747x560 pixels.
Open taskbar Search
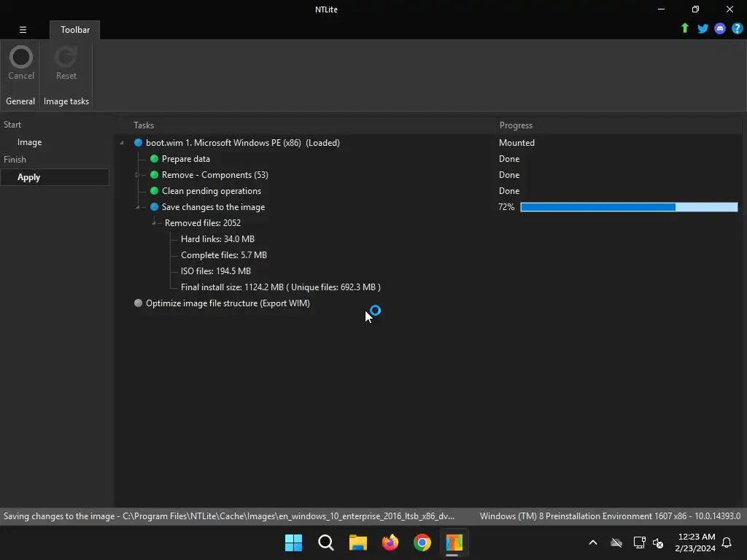pos(326,542)
